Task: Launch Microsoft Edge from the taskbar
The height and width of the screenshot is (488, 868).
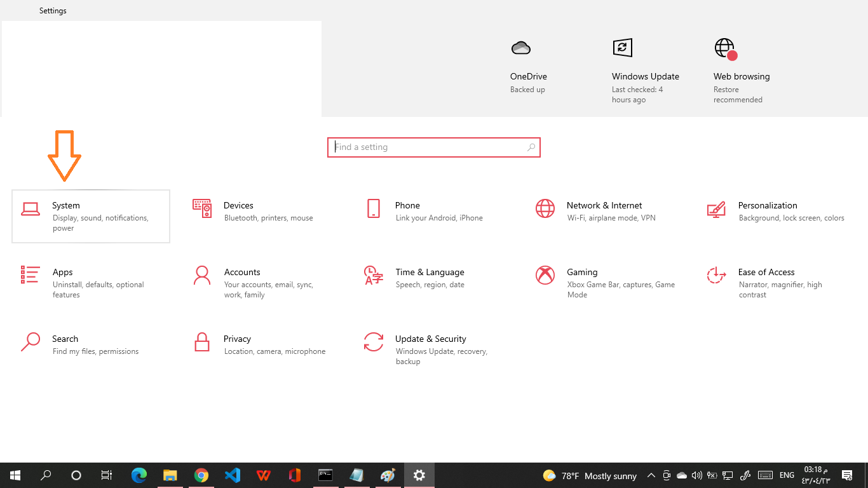Action: coord(139,475)
